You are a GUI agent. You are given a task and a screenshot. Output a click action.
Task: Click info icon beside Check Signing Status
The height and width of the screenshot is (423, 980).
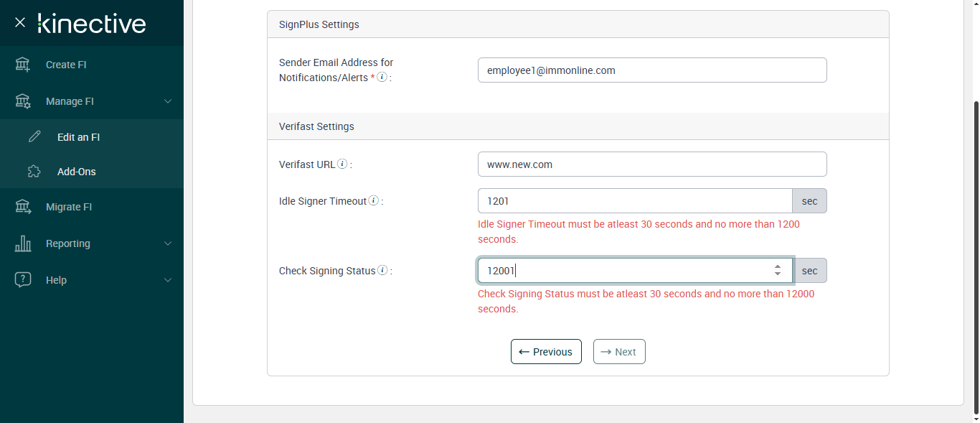coord(382,271)
